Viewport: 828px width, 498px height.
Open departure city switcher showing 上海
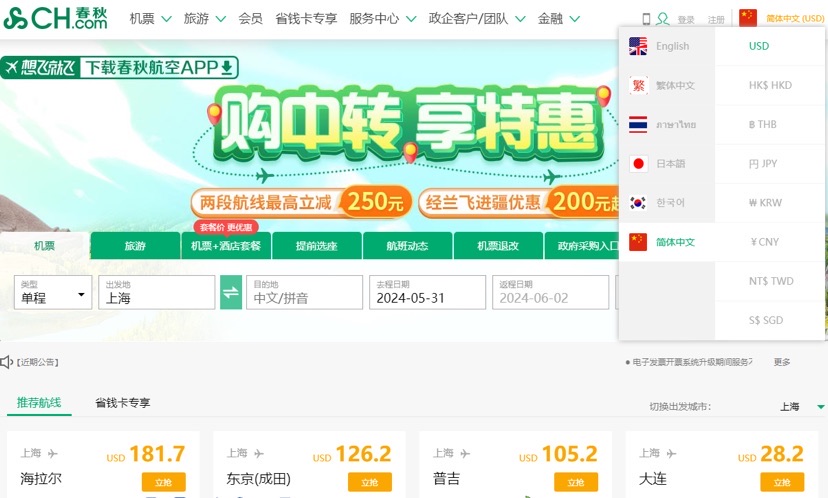coord(802,407)
